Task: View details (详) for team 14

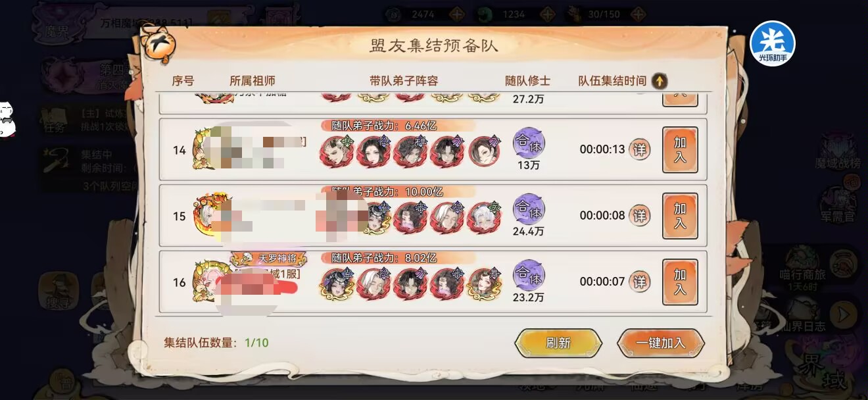Action: (x=639, y=149)
